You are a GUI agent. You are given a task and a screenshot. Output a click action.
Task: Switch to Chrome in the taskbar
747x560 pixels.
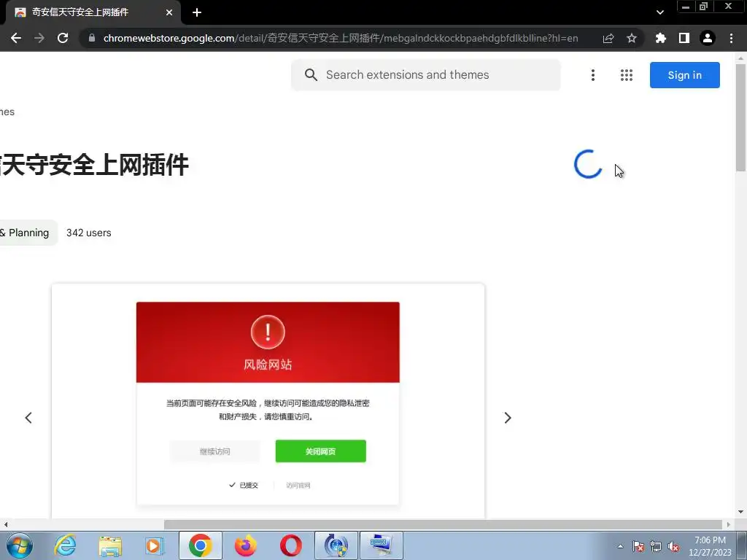tap(200, 545)
